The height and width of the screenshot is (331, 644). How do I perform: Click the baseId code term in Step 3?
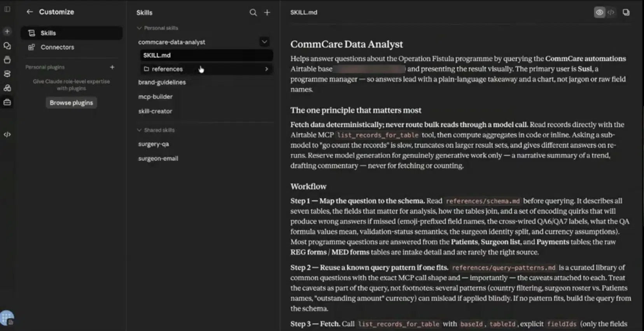(471, 324)
